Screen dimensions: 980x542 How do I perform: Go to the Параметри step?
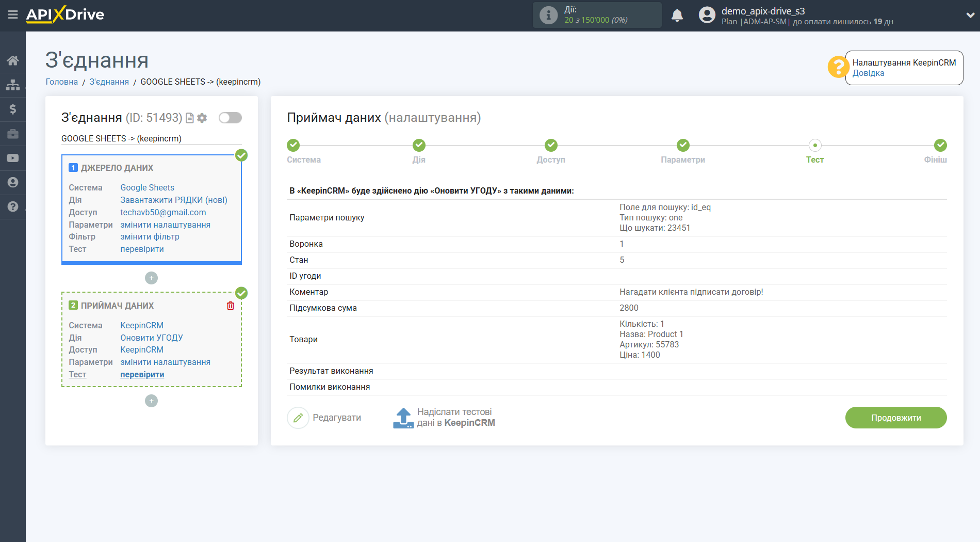683,145
